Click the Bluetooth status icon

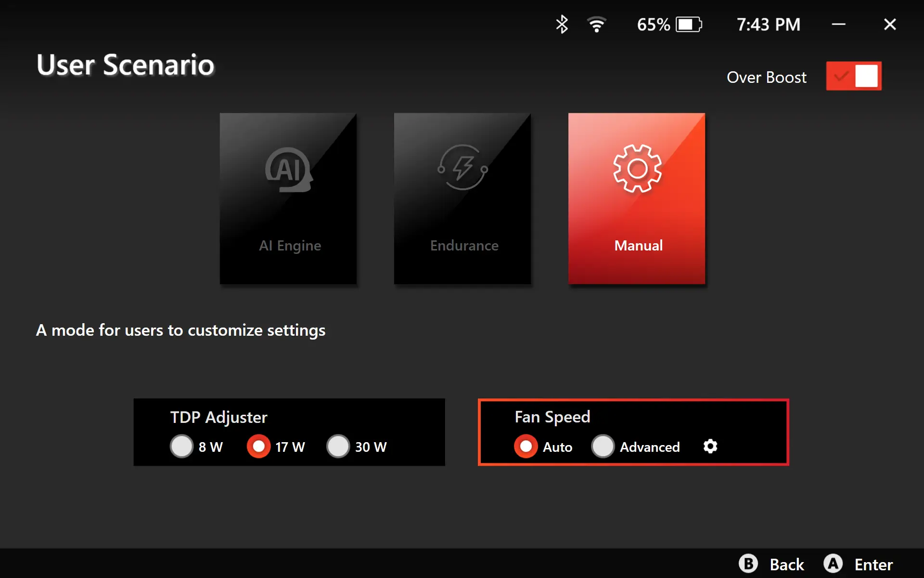562,25
